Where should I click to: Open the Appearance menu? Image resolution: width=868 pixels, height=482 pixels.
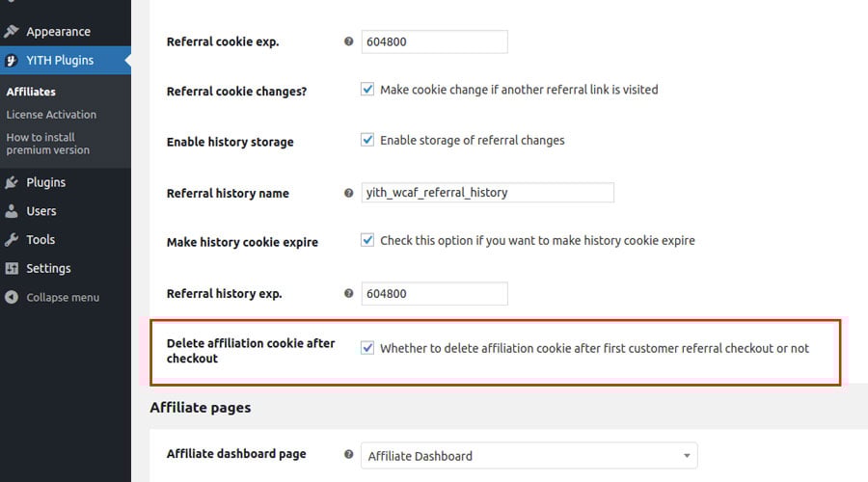click(x=66, y=32)
